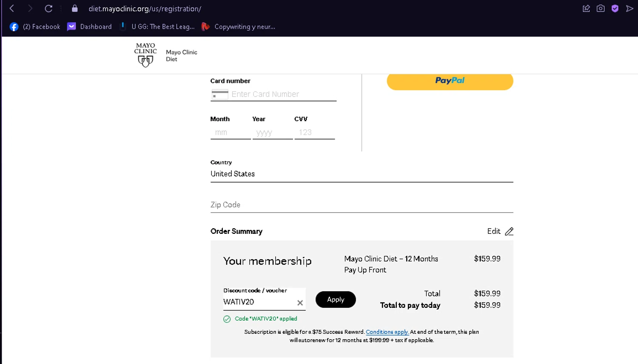This screenshot has width=638, height=364.
Task: Focus the Month mm field
Action: (x=231, y=133)
